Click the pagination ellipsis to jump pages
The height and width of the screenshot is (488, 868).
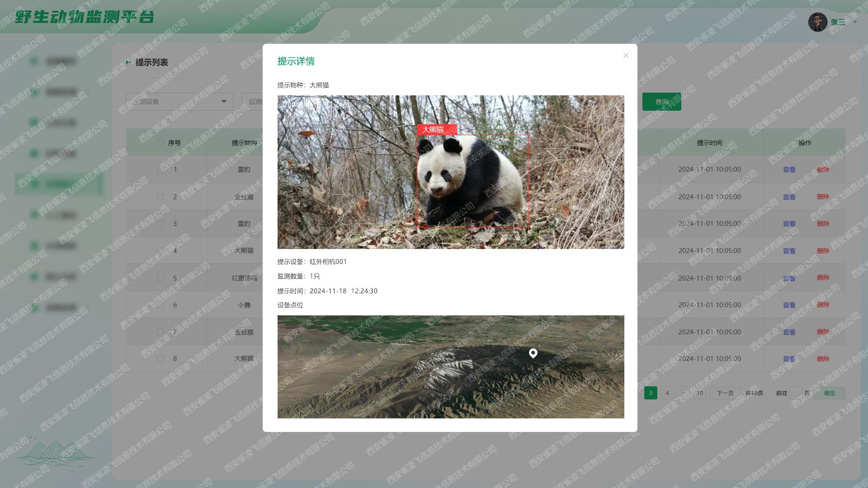click(683, 393)
